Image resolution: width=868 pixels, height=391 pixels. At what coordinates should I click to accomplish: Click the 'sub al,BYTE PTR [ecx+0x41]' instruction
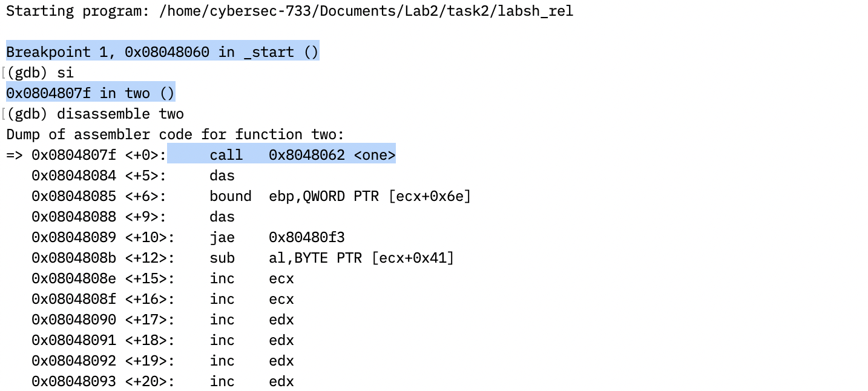coord(331,258)
